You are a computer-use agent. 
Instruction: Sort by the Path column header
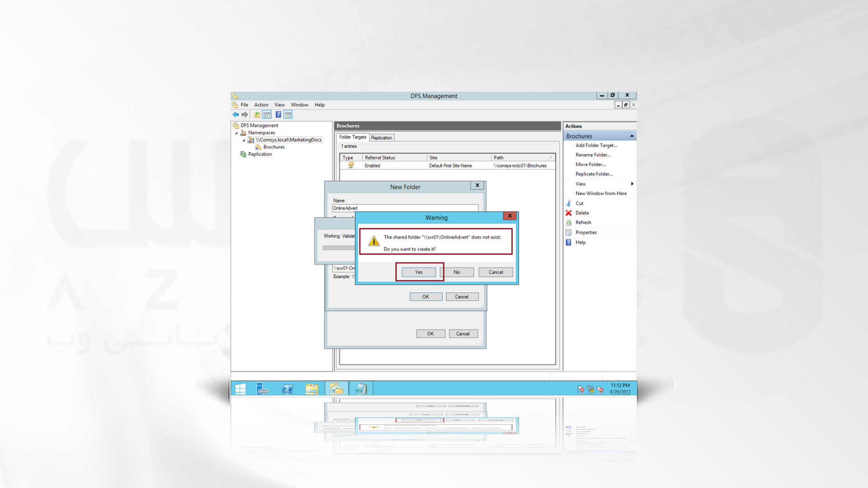(523, 158)
